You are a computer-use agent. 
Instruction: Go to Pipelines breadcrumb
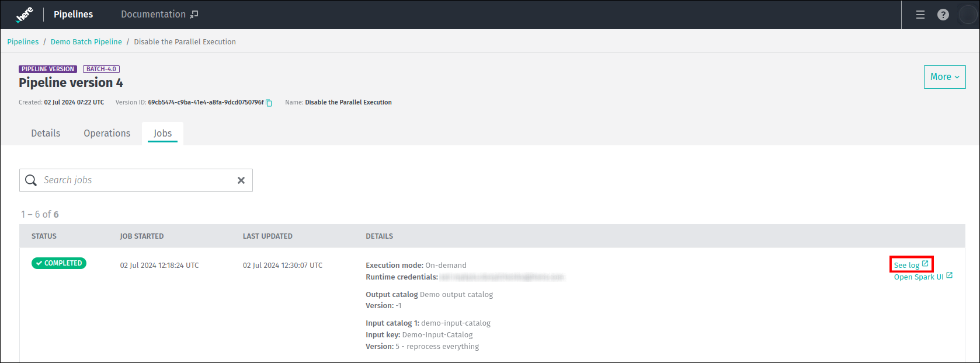(23, 42)
